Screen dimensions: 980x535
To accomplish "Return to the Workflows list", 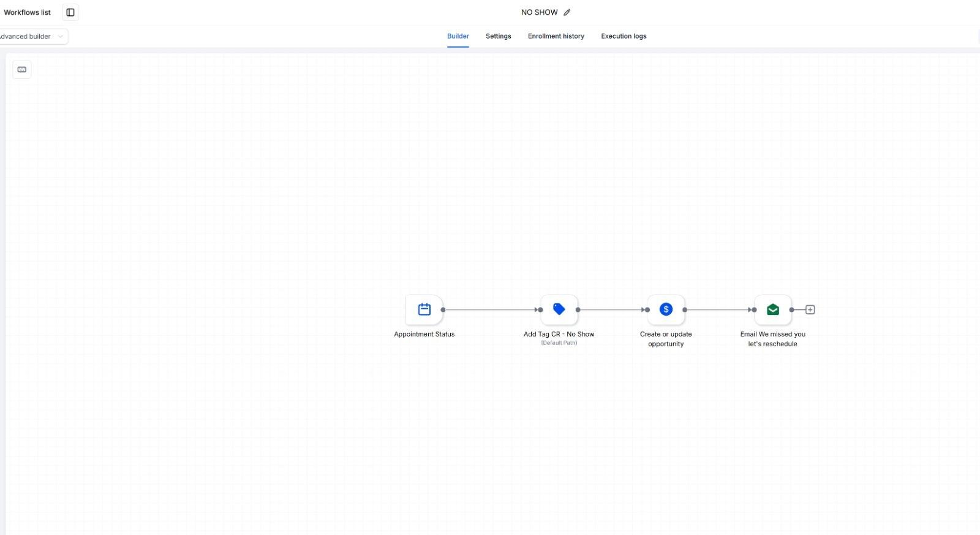I will click(27, 12).
